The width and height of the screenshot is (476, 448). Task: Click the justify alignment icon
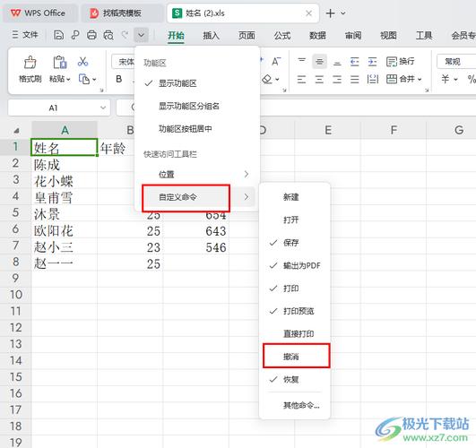point(355,80)
